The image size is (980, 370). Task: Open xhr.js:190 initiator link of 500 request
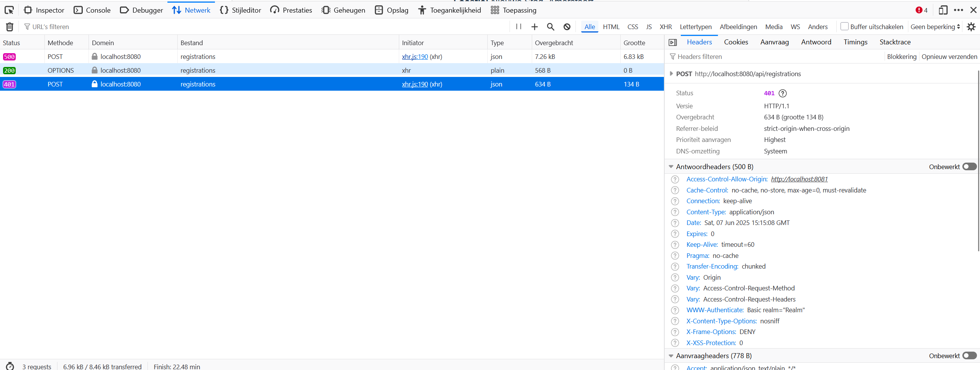(415, 57)
